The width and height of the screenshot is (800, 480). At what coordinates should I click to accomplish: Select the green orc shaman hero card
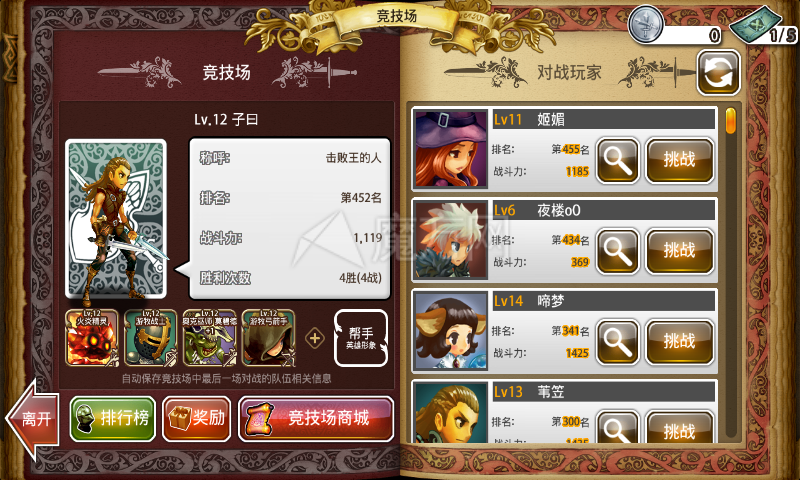[210, 338]
